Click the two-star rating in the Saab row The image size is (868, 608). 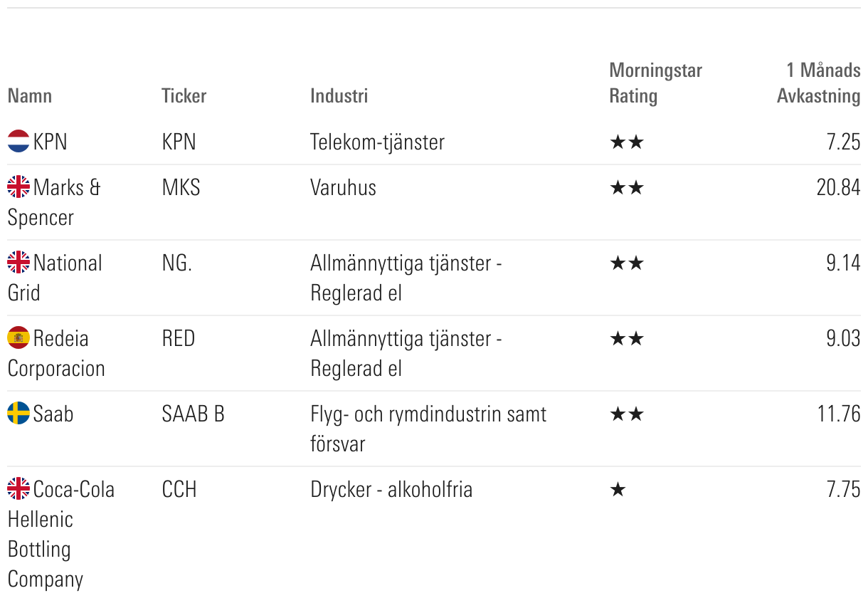tap(627, 414)
